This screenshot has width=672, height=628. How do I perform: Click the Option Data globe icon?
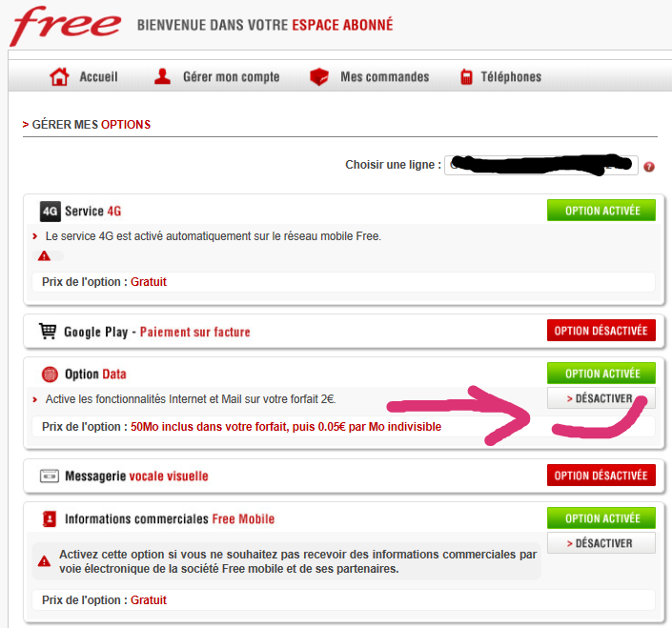[50, 374]
